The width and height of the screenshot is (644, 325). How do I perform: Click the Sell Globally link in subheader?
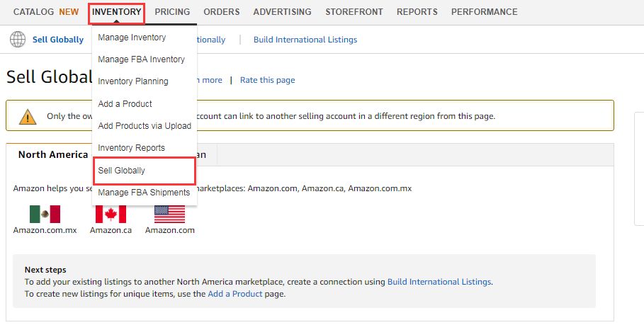(58, 40)
